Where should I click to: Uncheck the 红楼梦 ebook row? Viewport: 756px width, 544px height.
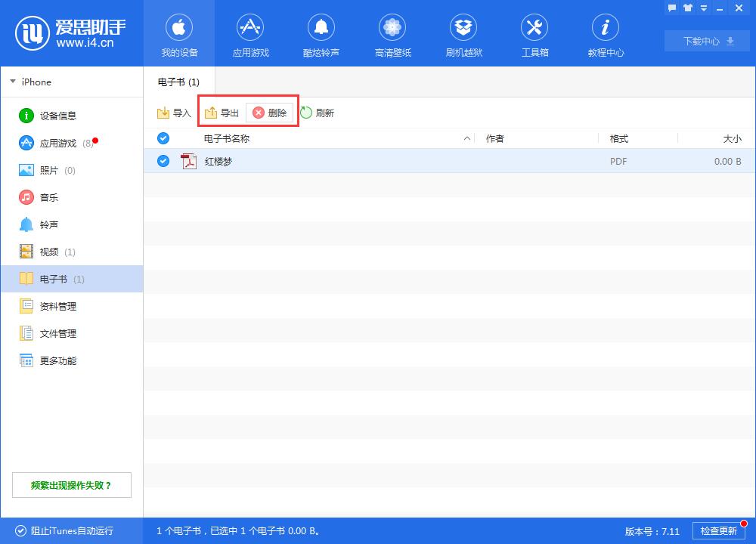pyautogui.click(x=163, y=161)
